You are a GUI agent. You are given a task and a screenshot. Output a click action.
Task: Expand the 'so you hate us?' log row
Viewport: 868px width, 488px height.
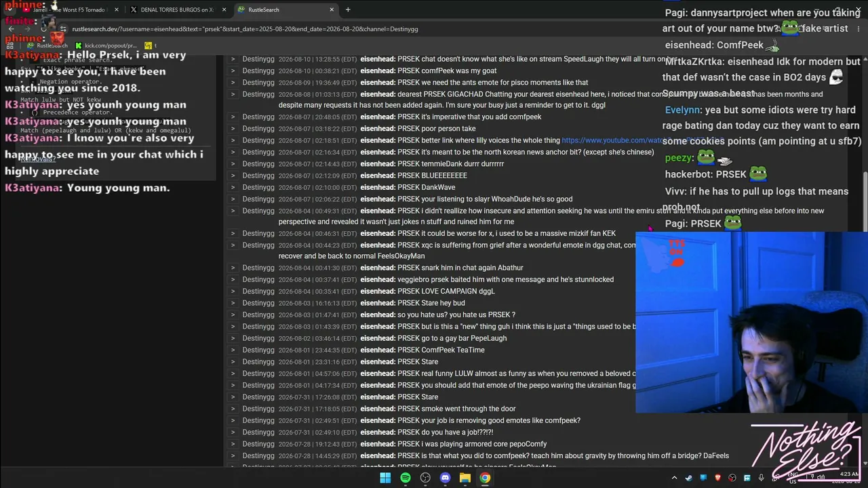coord(233,315)
